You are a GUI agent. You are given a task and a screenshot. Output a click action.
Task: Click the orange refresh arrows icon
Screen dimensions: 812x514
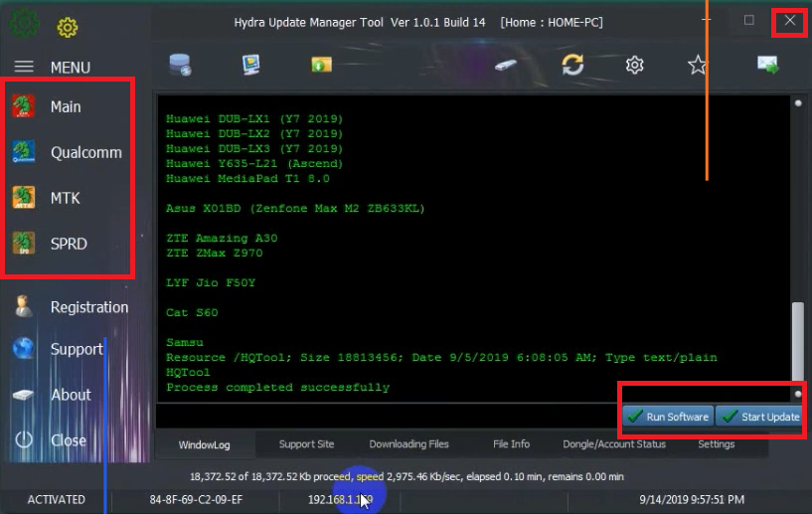572,65
